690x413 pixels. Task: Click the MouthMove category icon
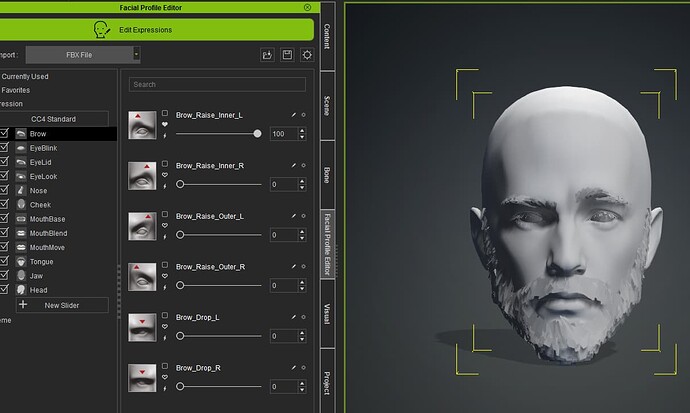pos(21,247)
